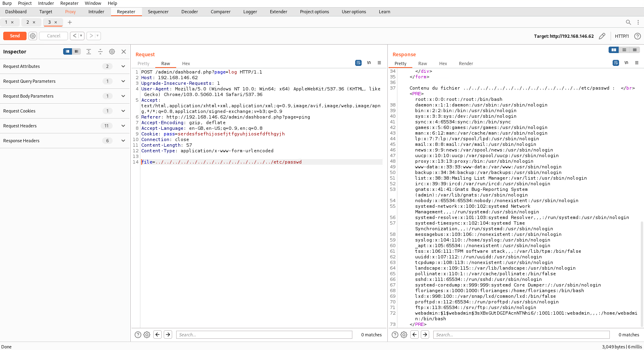
Task: Previous match arrow in Request search
Action: [x=158, y=334]
